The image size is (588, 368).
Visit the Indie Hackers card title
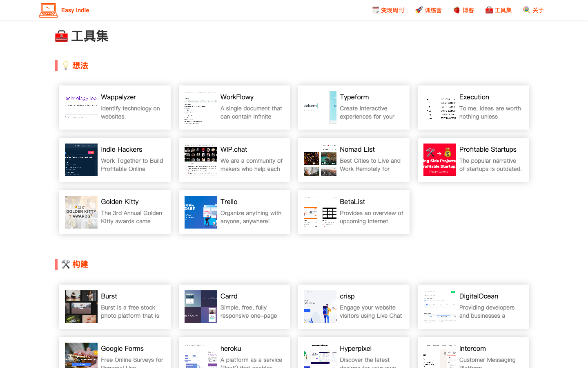(x=121, y=149)
